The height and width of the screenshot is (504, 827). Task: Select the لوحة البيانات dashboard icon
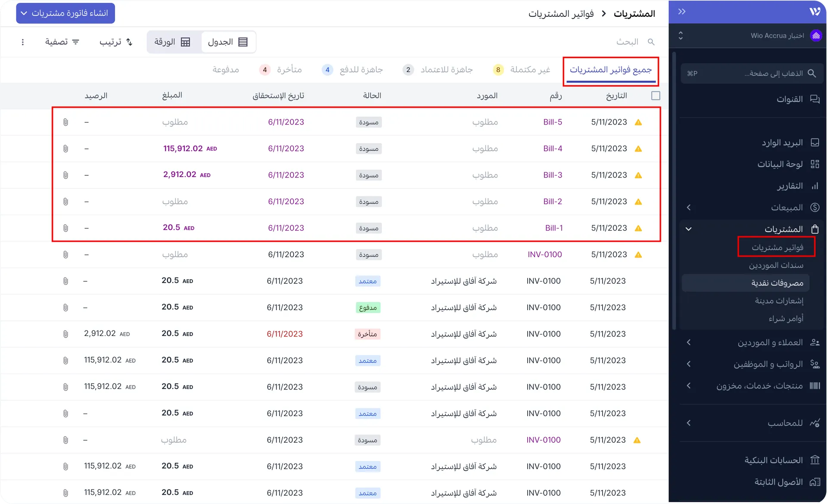point(815,164)
